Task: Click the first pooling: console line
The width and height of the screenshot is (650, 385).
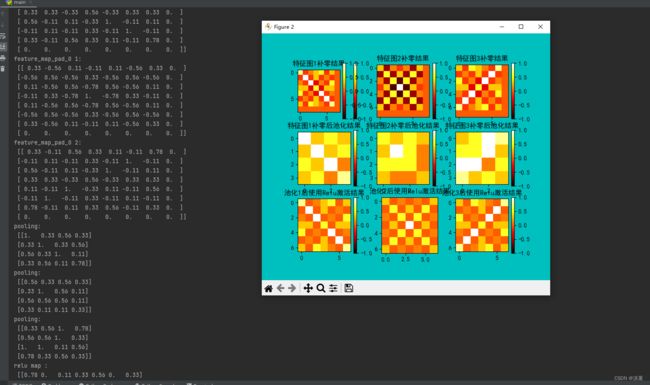Action: (x=27, y=226)
